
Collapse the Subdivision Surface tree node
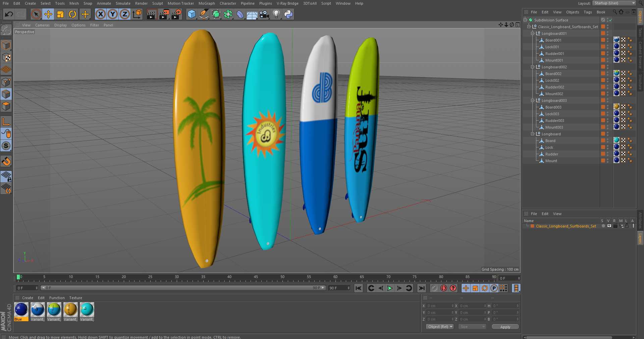point(525,20)
